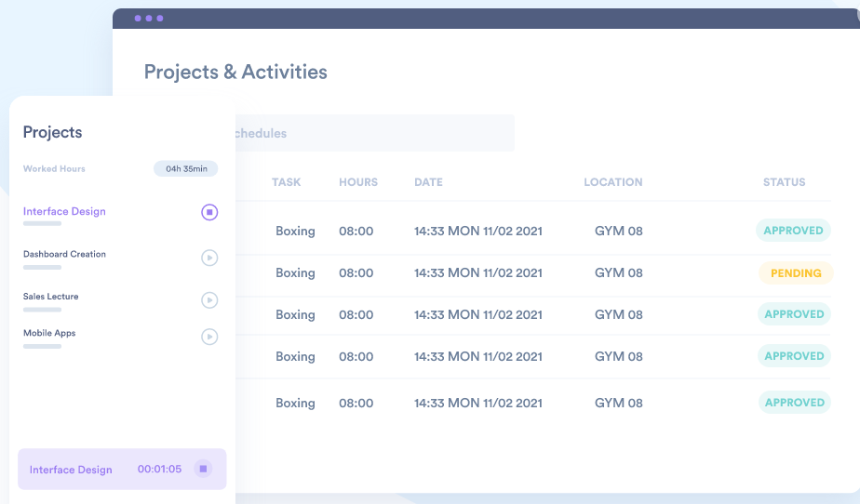860x504 pixels.
Task: Stop the Interface Design project timer
Action: click(x=209, y=212)
